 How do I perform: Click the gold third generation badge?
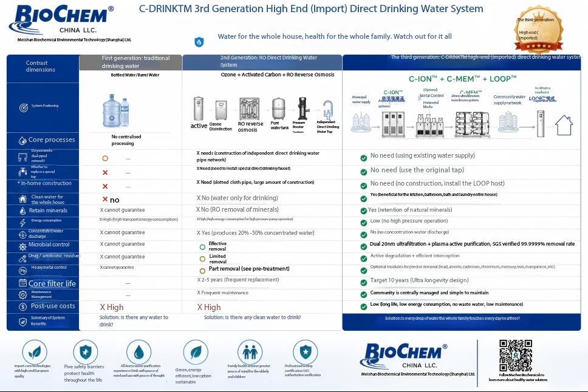(539, 30)
